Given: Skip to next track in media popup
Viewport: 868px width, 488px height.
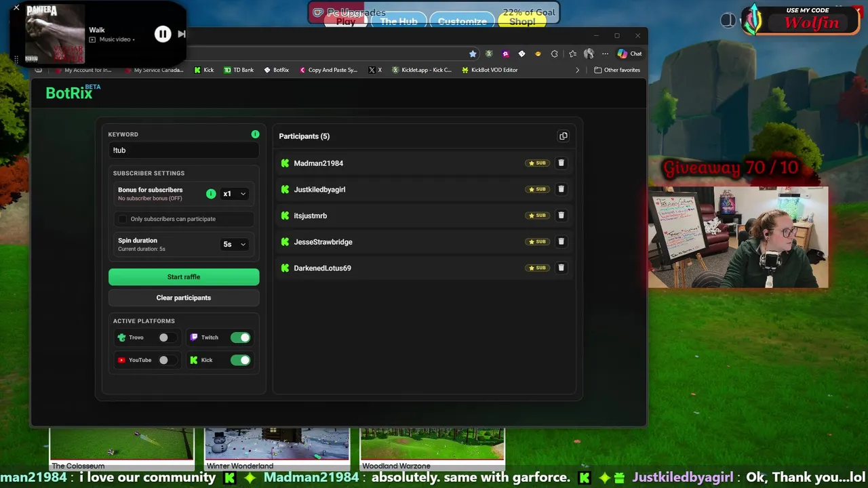Looking at the screenshot, I should 181,34.
